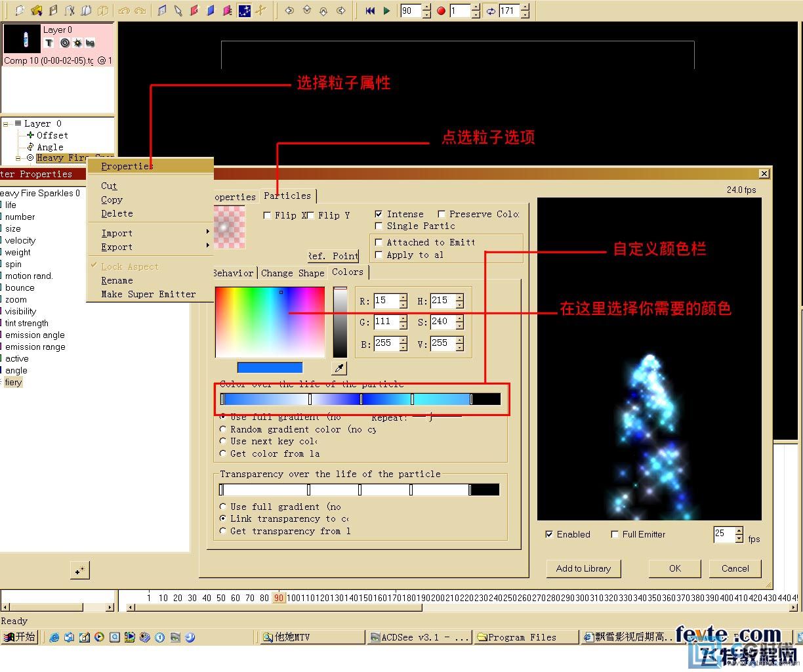Toggle the show particles starfield icon
The width and height of the screenshot is (803, 672).
244,10
